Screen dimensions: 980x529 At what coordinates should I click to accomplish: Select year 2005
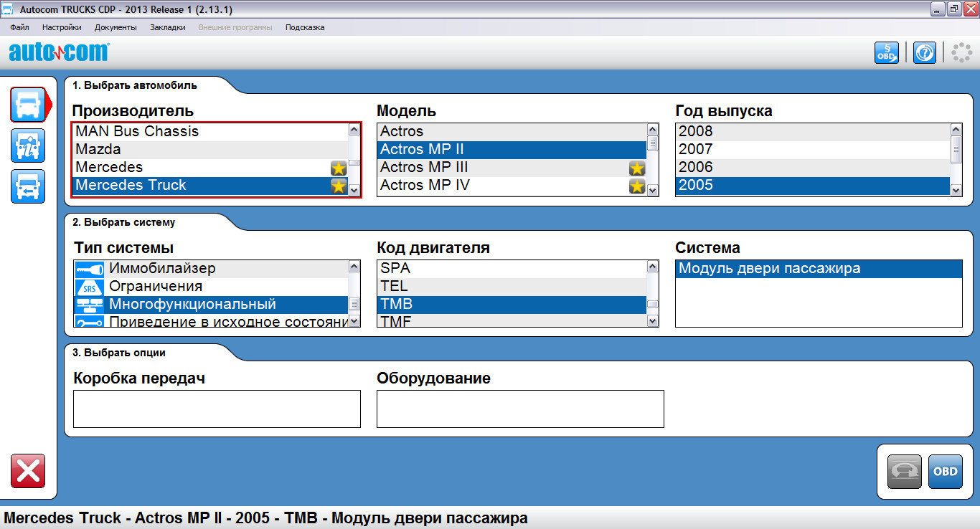[x=813, y=185]
